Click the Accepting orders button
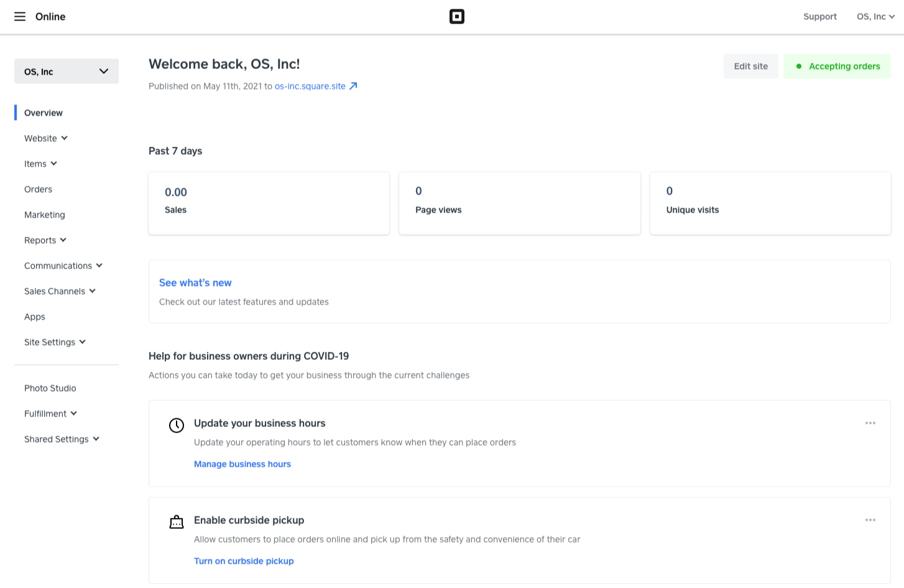Viewport: 904px width, 588px height. pos(837,67)
